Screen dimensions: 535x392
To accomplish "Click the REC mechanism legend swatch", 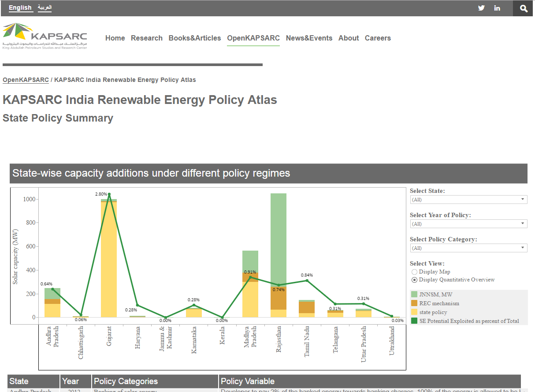I will pyautogui.click(x=414, y=303).
